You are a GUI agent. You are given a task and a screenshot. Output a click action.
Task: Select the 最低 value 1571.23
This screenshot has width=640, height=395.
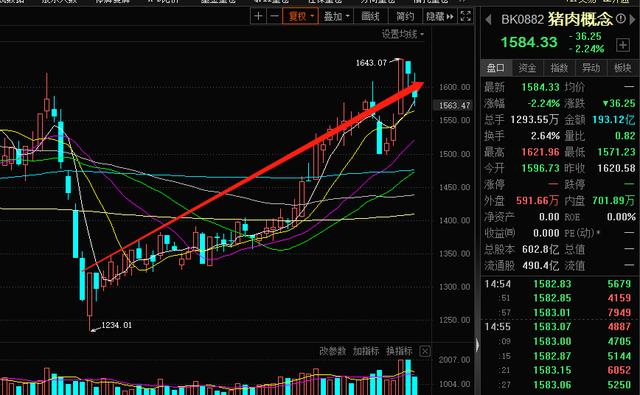[x=616, y=152]
